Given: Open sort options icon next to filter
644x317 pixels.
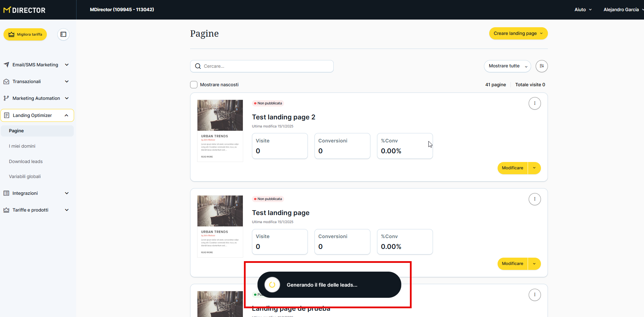Looking at the screenshot, I should point(541,66).
